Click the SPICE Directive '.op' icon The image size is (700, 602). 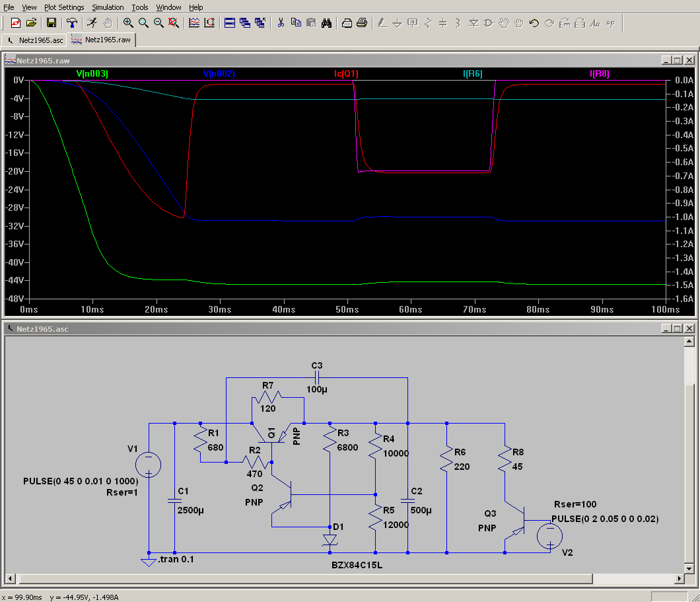click(x=610, y=22)
